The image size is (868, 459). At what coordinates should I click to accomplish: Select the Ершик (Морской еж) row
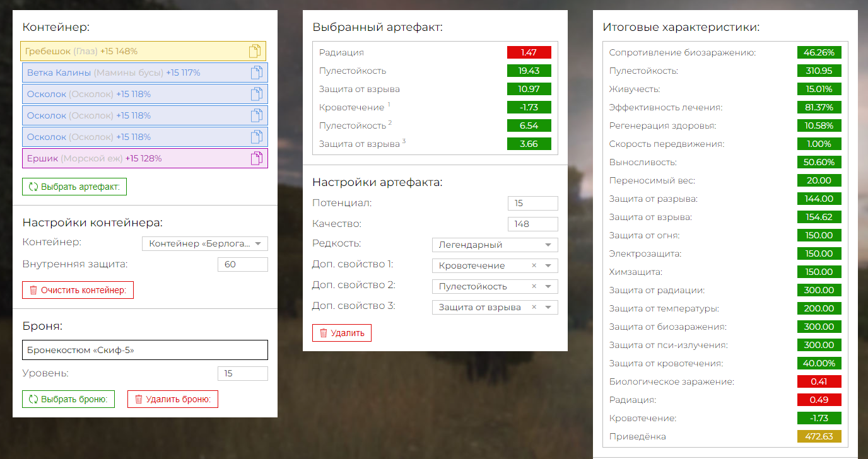(x=145, y=158)
